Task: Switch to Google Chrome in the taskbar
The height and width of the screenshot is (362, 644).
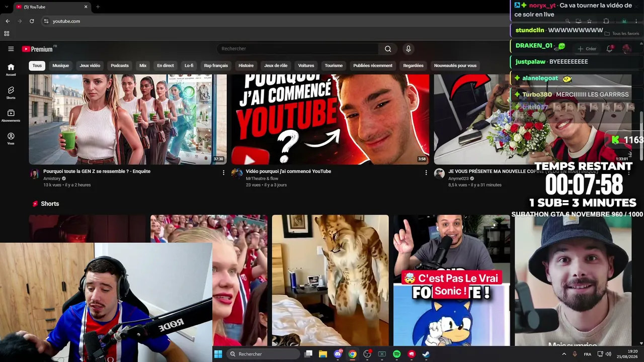Action: point(353,354)
